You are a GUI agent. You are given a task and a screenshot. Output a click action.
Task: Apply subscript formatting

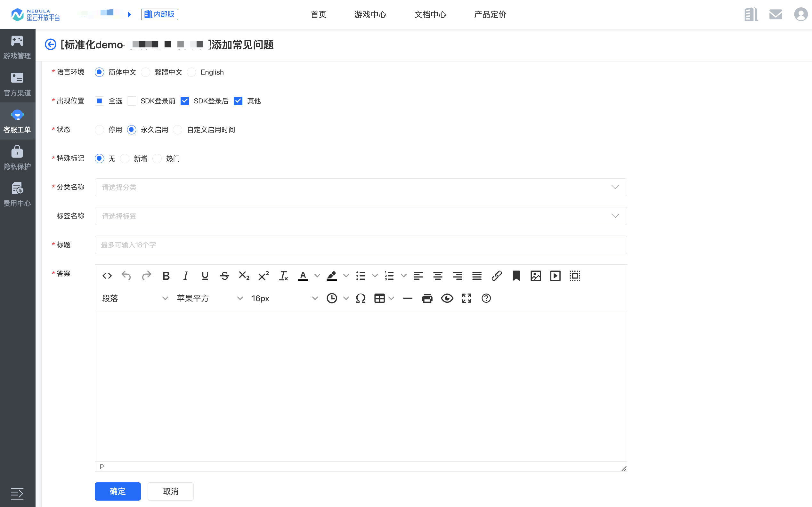[x=244, y=276]
